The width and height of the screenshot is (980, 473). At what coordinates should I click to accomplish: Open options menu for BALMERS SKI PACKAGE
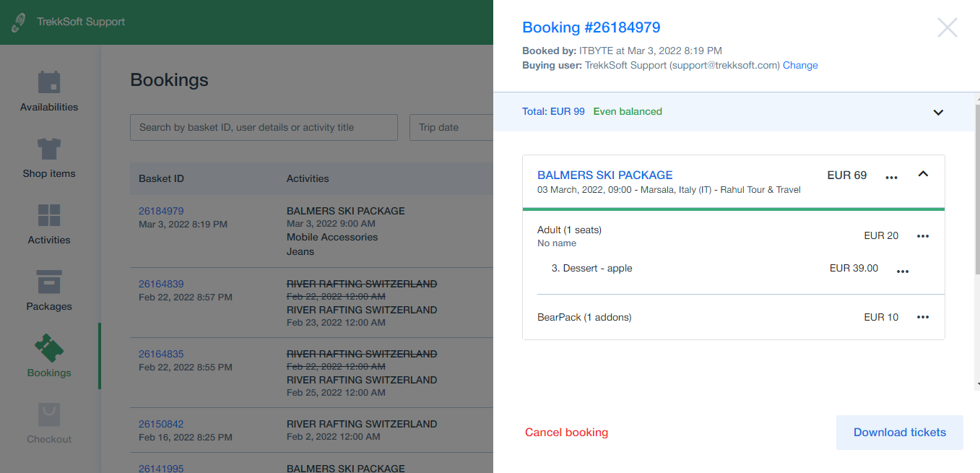tap(892, 177)
